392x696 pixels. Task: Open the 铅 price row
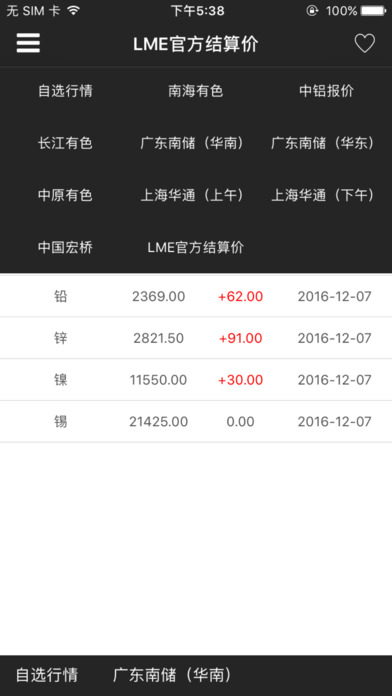(x=196, y=297)
